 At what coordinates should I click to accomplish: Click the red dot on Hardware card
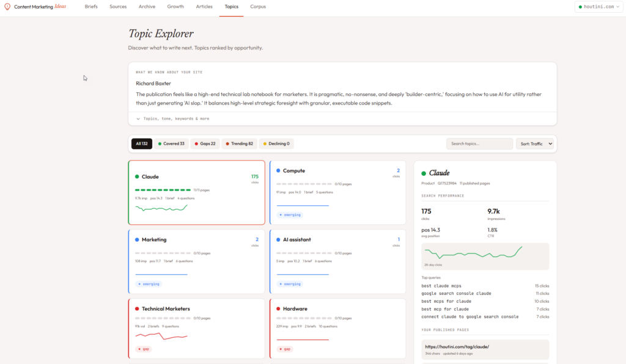(x=279, y=309)
